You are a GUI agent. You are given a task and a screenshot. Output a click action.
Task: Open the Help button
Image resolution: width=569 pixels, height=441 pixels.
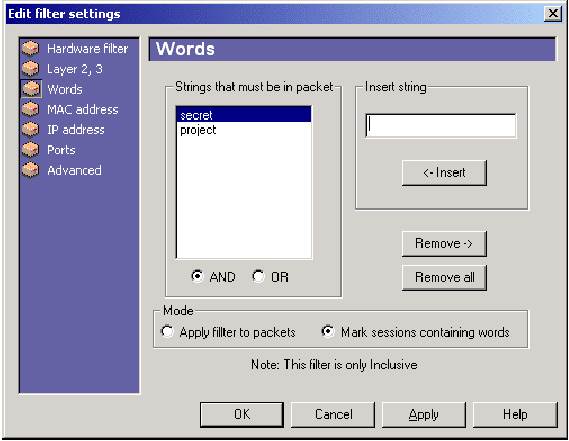[515, 414]
